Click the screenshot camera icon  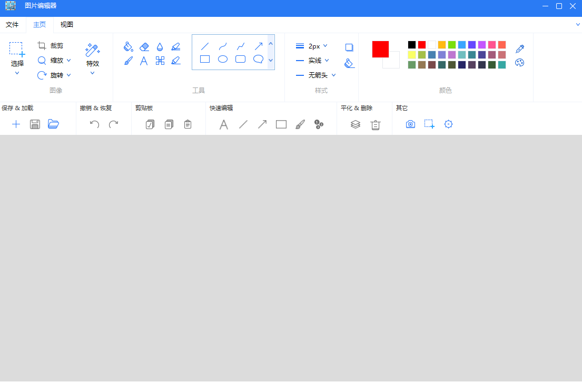click(410, 124)
